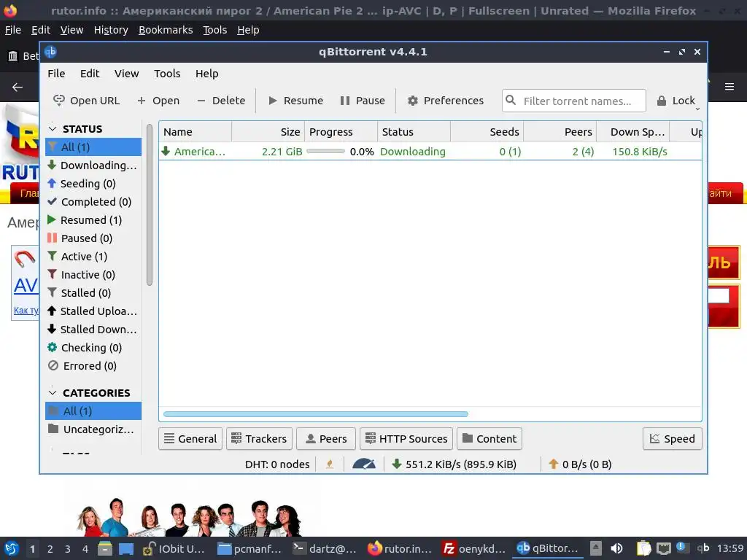Screen dimensions: 747x560
Task: Select the Errored (0) filter
Action: (x=93, y=366)
